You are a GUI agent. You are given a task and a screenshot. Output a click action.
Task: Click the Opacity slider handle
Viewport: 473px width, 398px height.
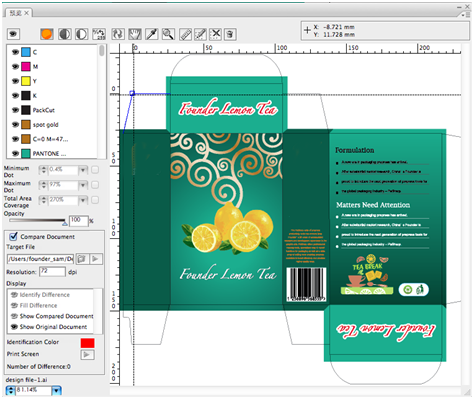(x=64, y=223)
